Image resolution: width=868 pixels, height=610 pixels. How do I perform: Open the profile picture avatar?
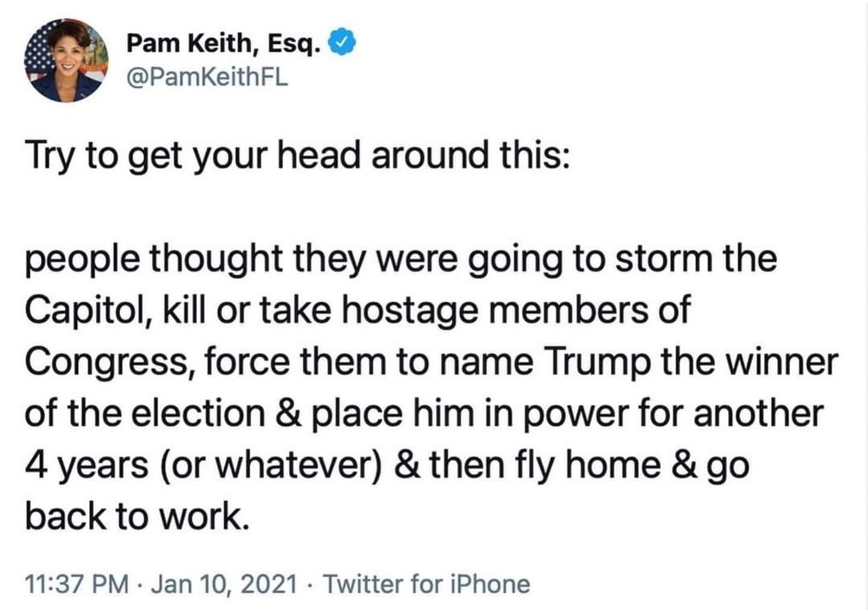(67, 61)
